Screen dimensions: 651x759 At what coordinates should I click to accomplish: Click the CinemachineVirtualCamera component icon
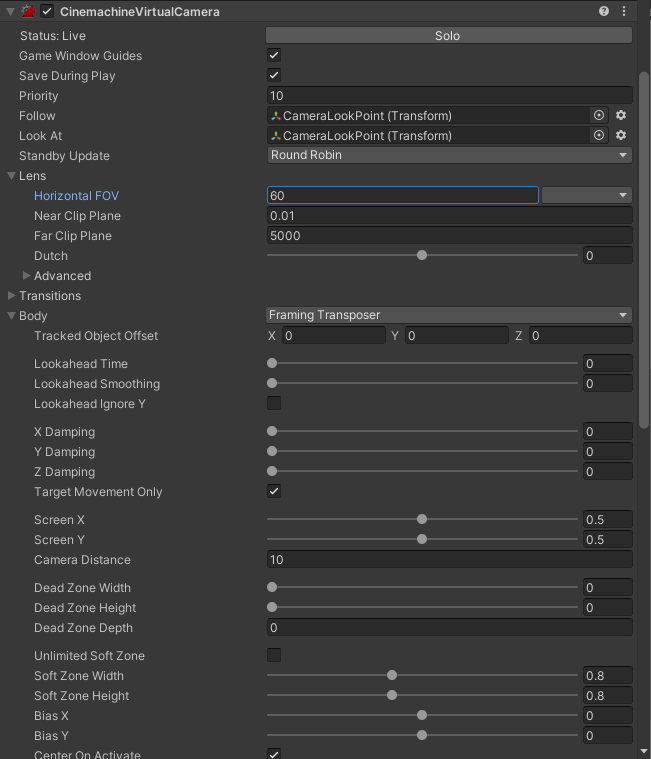pos(28,11)
